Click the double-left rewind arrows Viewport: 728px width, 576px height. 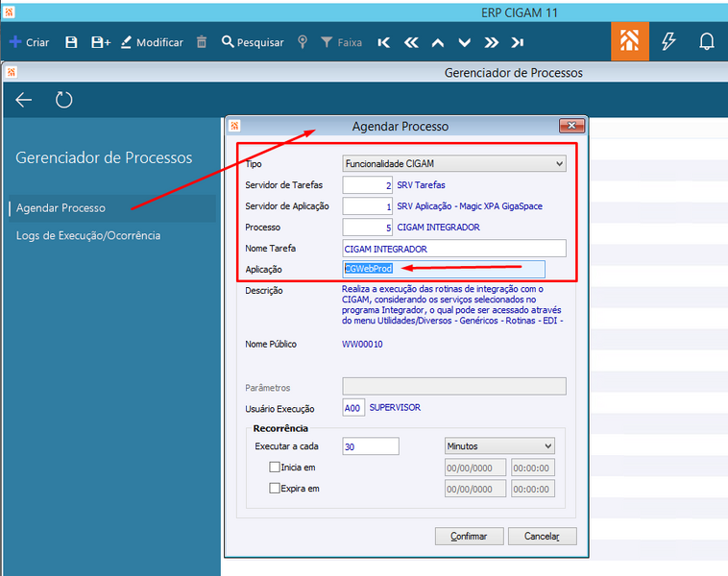tap(411, 42)
